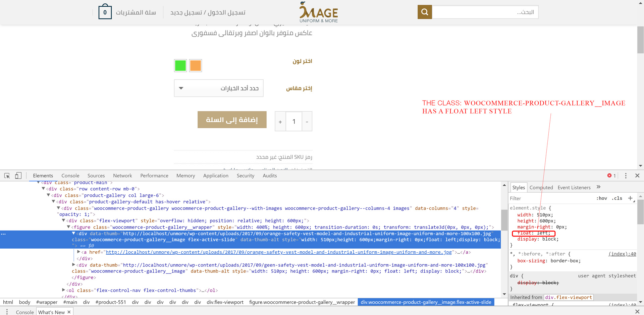Select the inspect element picker icon
Image resolution: width=644 pixels, height=315 pixels.
pos(7,176)
